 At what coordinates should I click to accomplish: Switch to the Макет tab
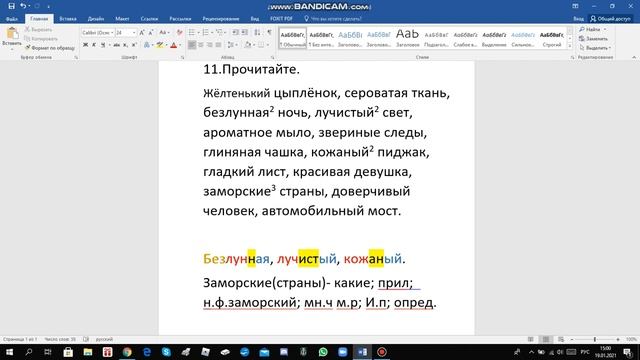122,19
